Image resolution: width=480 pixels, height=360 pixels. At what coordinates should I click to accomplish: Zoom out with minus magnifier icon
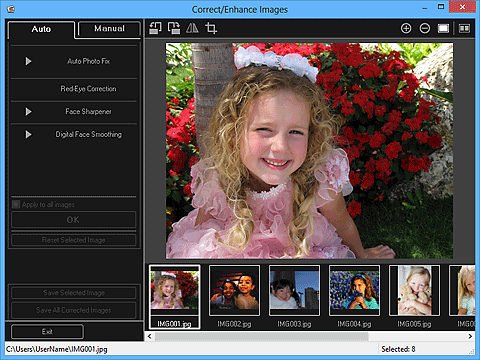(x=425, y=28)
